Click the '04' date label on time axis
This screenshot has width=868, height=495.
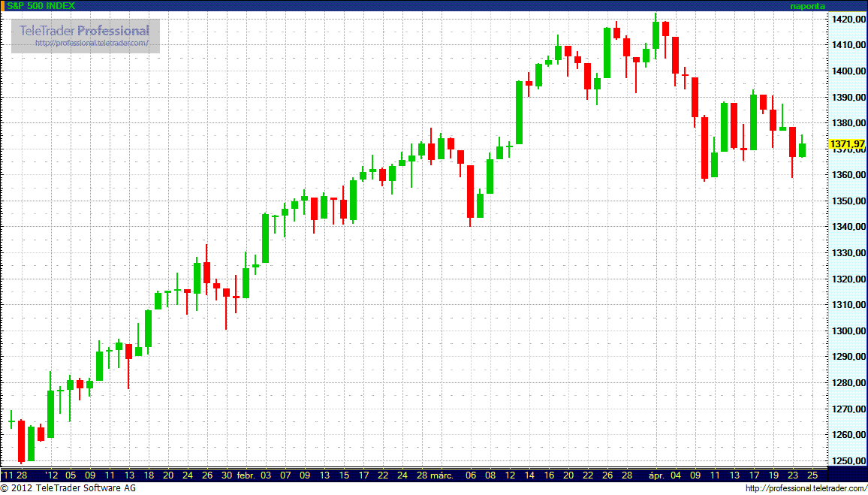click(x=676, y=475)
